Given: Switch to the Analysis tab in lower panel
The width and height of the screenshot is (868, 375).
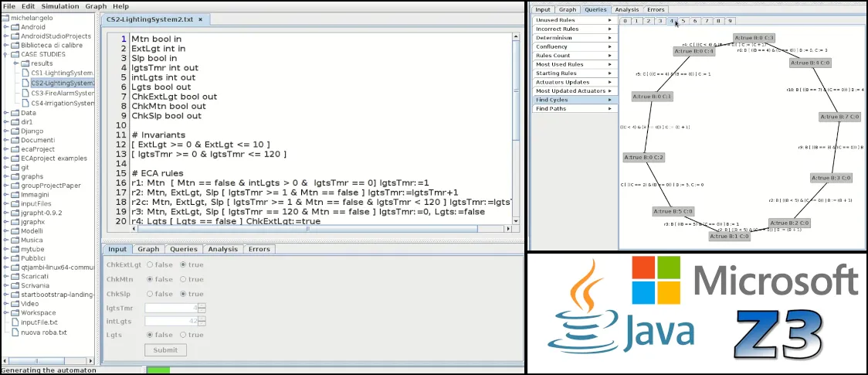Looking at the screenshot, I should [x=222, y=249].
